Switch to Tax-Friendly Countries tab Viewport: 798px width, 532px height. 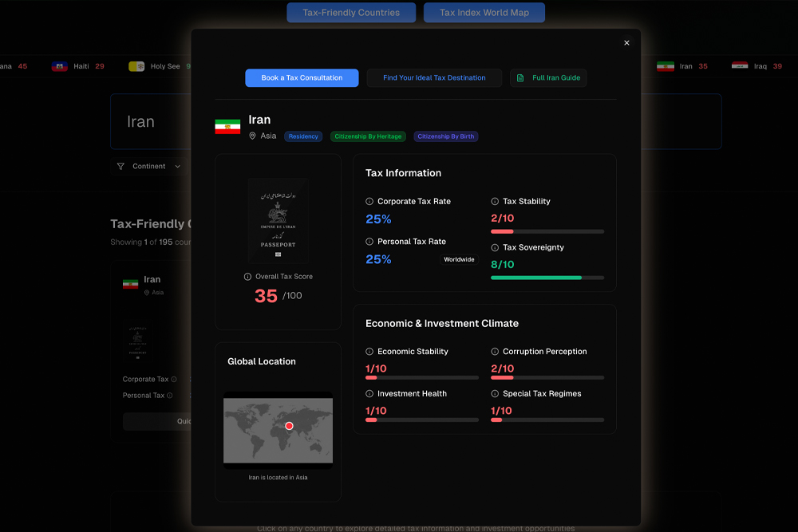coord(351,13)
